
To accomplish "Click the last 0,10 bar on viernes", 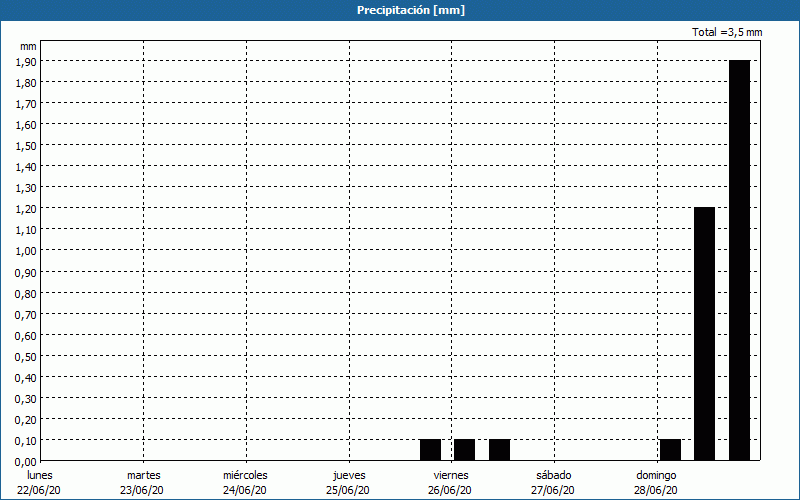I will click(499, 449).
